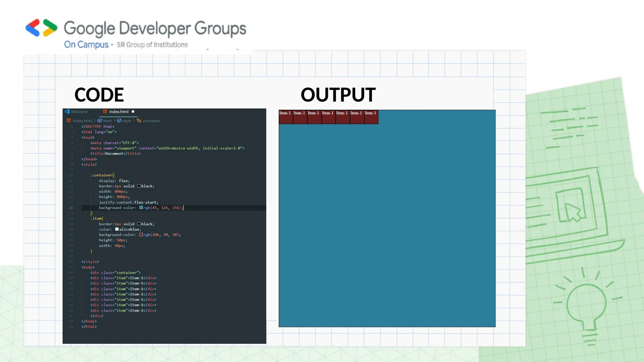Click the last Item-1 box in output
The height and width of the screenshot is (362, 644).
point(371,117)
